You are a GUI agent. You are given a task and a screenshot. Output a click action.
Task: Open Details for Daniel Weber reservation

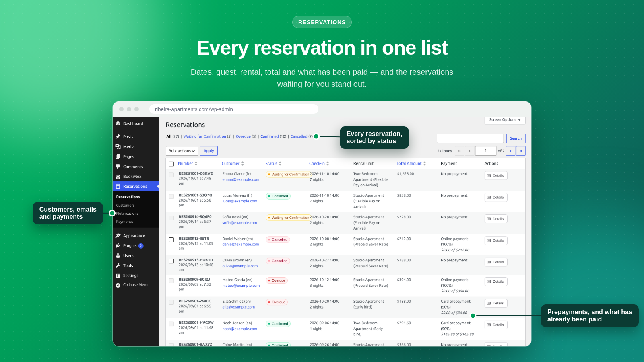click(496, 241)
